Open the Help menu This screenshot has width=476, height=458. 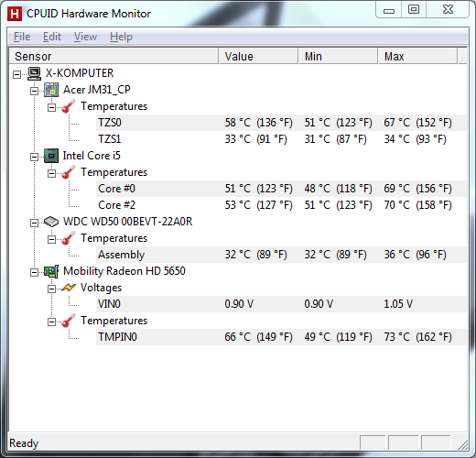pyautogui.click(x=121, y=37)
